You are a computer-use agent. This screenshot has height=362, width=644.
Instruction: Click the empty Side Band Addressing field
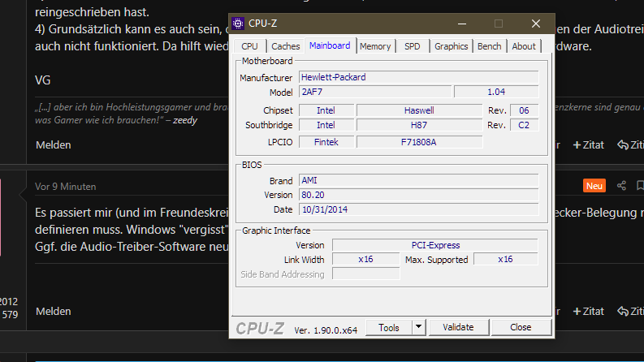[x=365, y=274]
